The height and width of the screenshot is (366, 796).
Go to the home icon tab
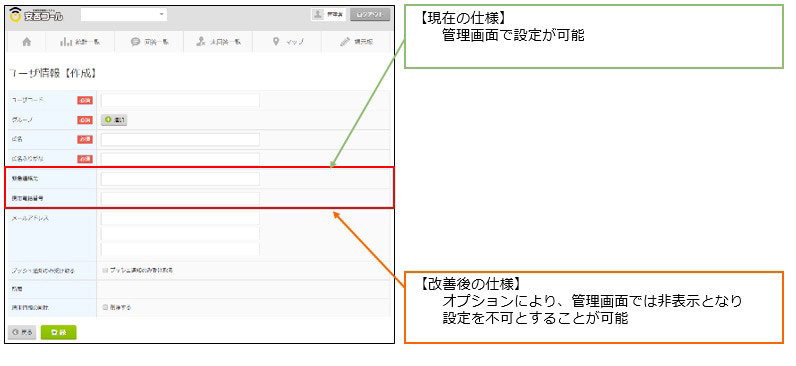click(x=27, y=42)
